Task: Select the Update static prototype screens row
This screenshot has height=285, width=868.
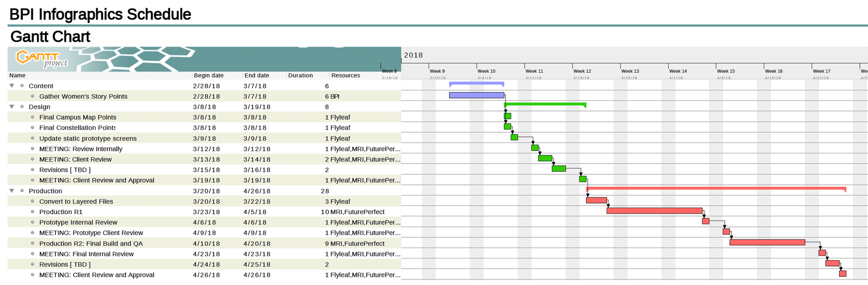Action: click(88, 139)
